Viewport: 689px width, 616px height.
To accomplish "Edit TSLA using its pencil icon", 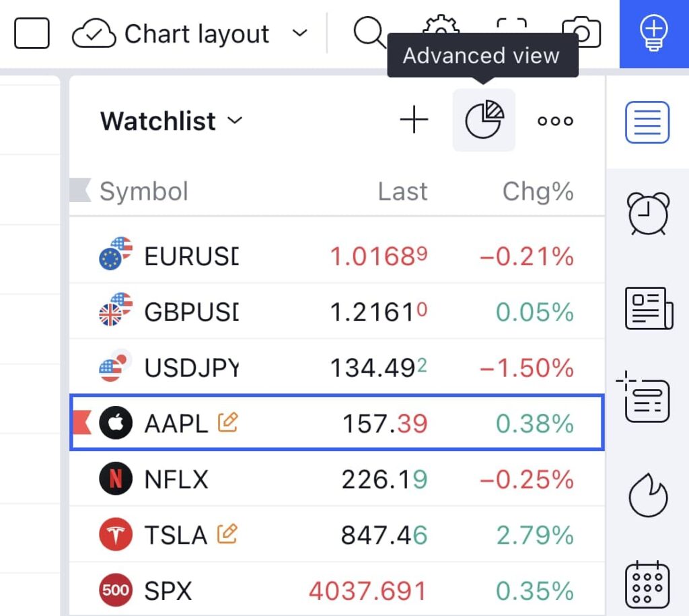I will coord(229,533).
